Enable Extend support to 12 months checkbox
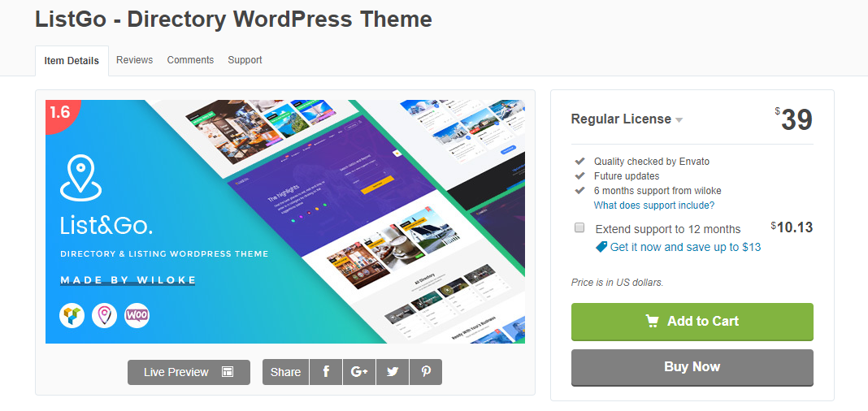This screenshot has height=411, width=868. tap(579, 227)
